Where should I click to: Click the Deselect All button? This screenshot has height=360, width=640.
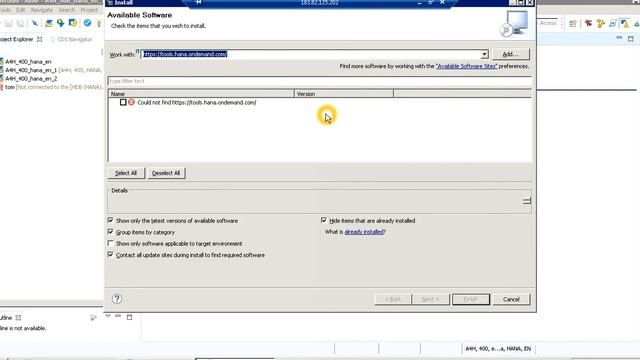tap(166, 173)
